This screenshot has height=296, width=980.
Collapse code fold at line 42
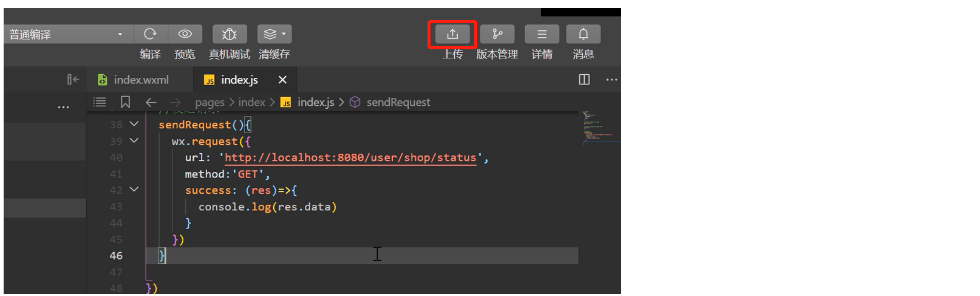pos(134,190)
